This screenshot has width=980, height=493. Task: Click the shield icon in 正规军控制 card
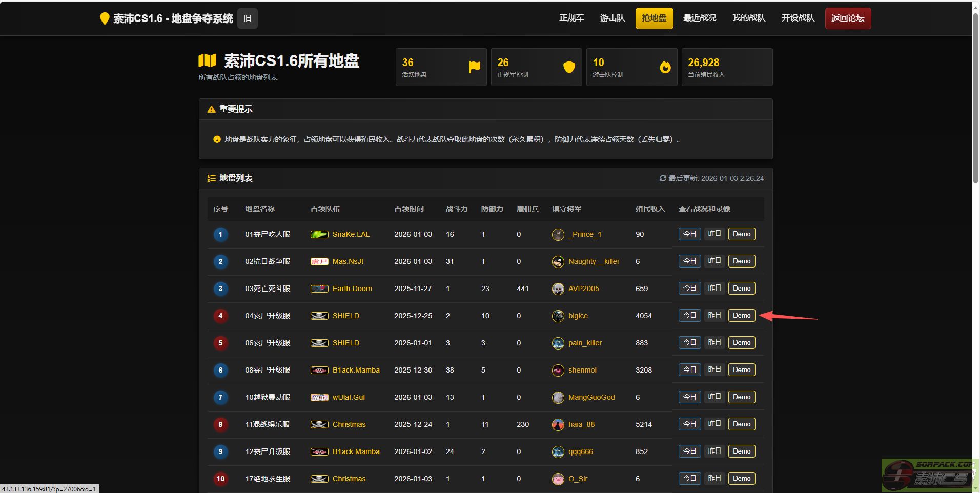(x=569, y=67)
